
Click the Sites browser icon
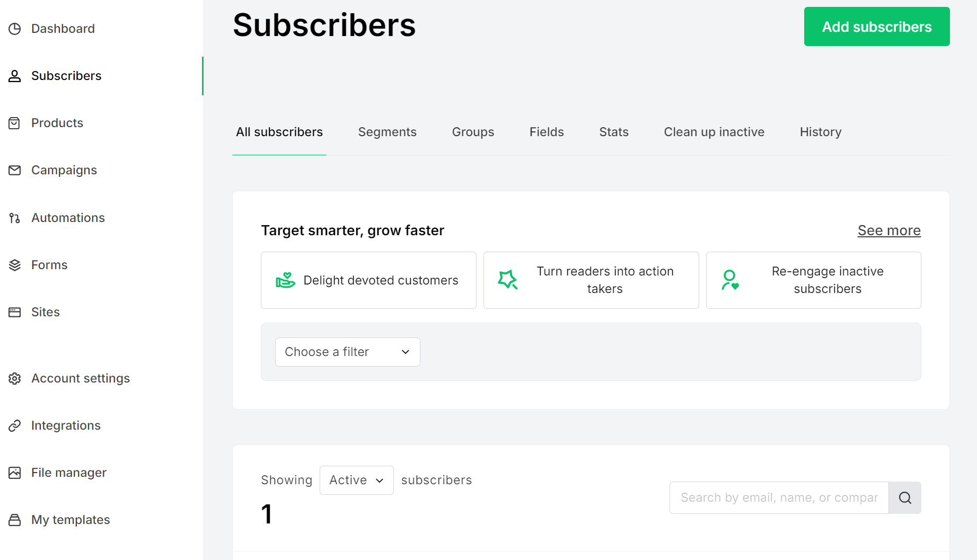click(x=14, y=312)
